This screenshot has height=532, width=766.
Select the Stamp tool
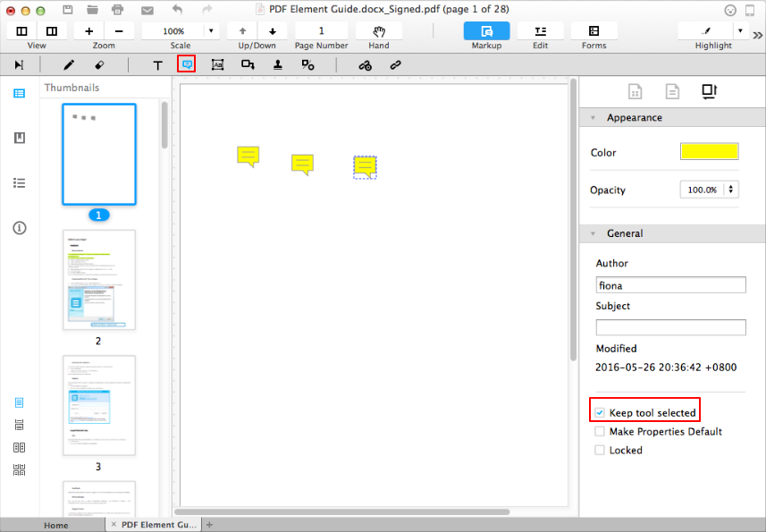(277, 64)
